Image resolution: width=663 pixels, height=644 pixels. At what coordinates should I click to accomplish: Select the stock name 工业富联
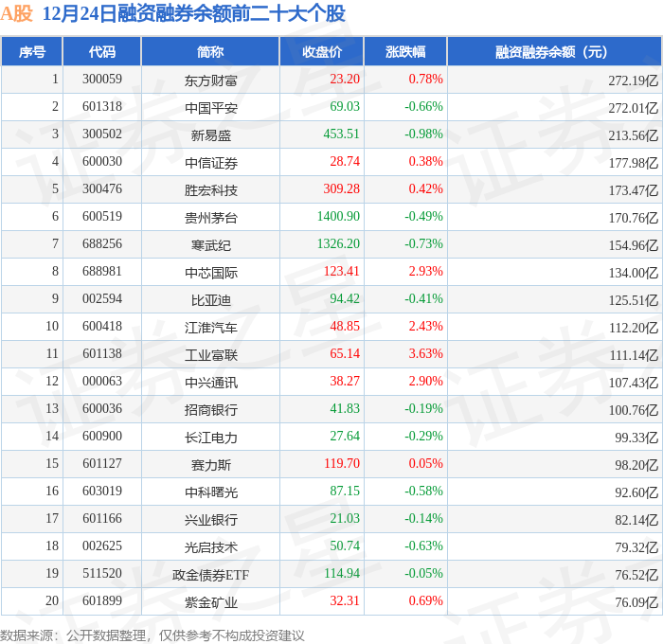click(x=210, y=355)
